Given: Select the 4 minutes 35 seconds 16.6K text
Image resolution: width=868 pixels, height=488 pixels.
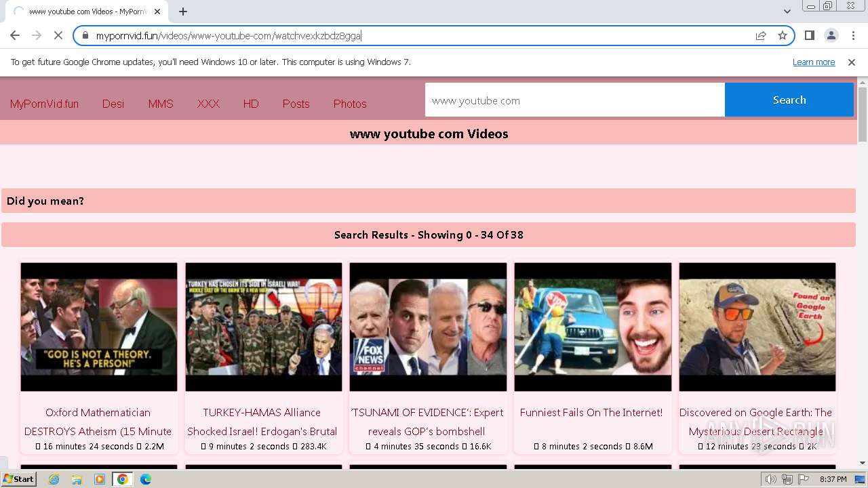Looking at the screenshot, I should pyautogui.click(x=428, y=446).
